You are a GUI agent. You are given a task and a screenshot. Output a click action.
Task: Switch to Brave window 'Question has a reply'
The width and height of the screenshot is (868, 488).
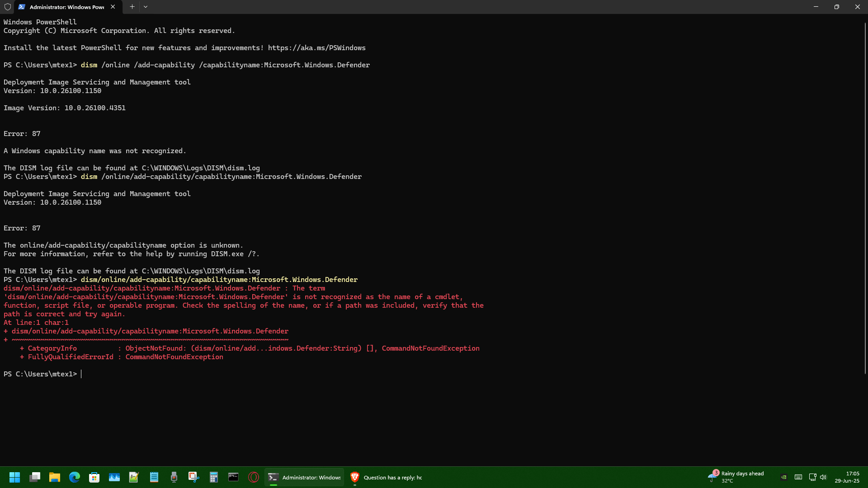(x=386, y=477)
